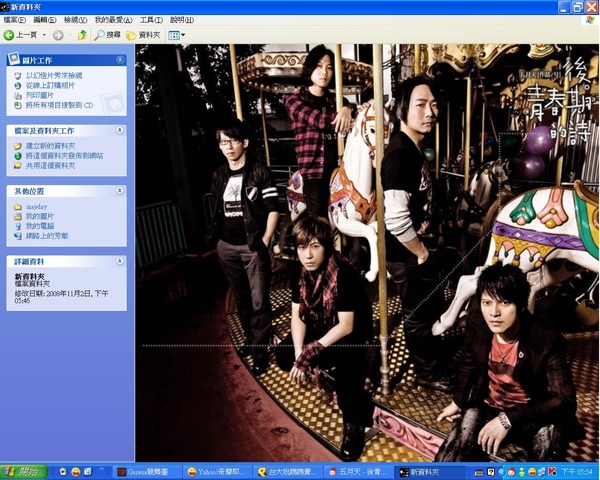
Task: Click the slideshow icon beside 以幻燈片秀來檢視
Action: point(18,75)
